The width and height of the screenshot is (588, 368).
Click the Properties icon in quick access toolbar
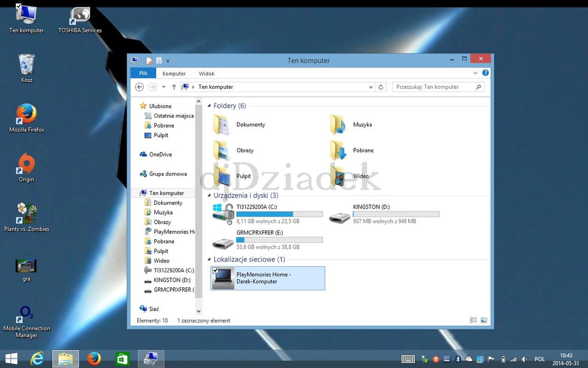(149, 60)
